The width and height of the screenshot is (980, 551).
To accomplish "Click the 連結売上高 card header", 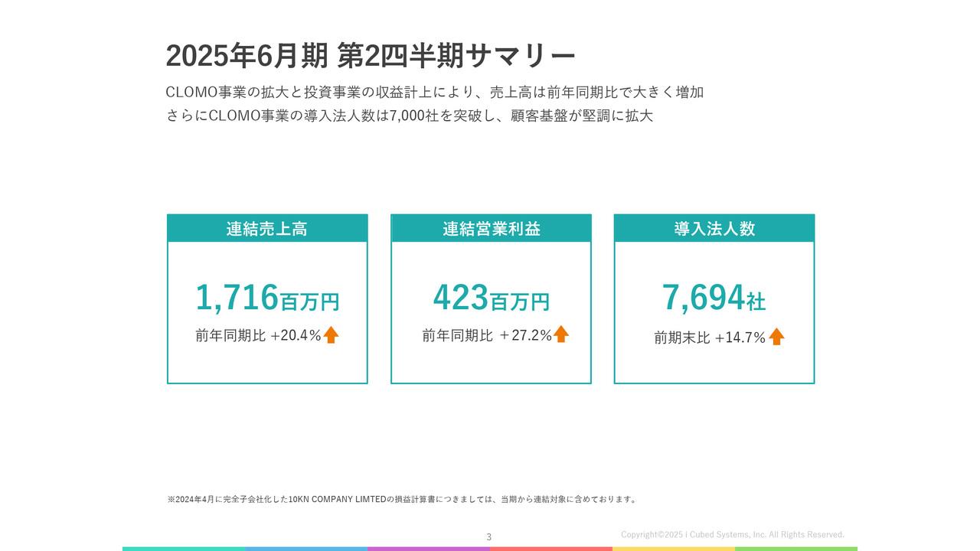I will click(267, 228).
